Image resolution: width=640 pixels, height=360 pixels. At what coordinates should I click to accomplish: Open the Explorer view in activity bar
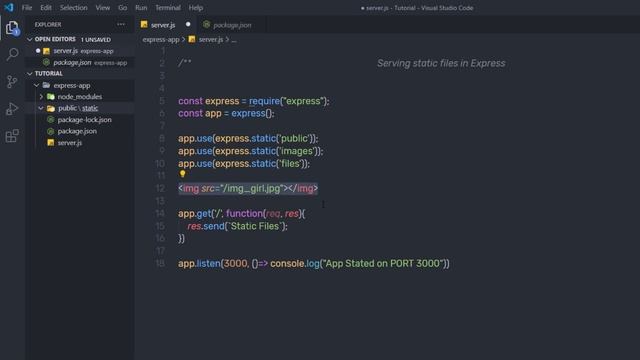click(x=12, y=28)
